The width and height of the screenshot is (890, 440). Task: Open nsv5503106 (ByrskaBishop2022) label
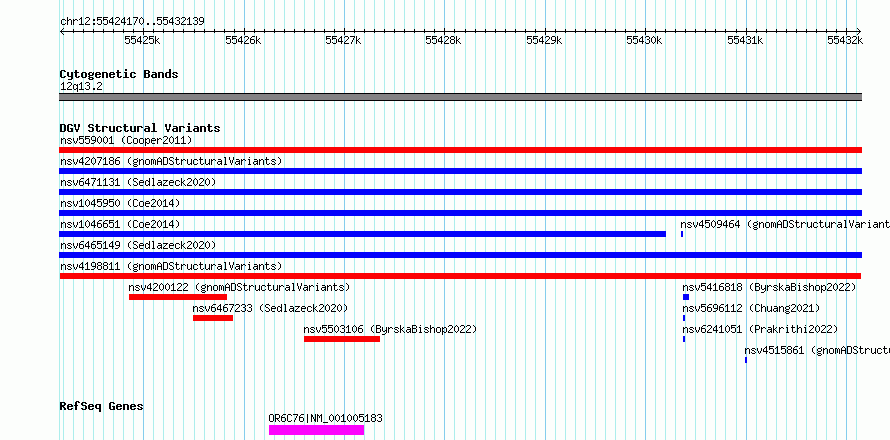pyautogui.click(x=391, y=329)
